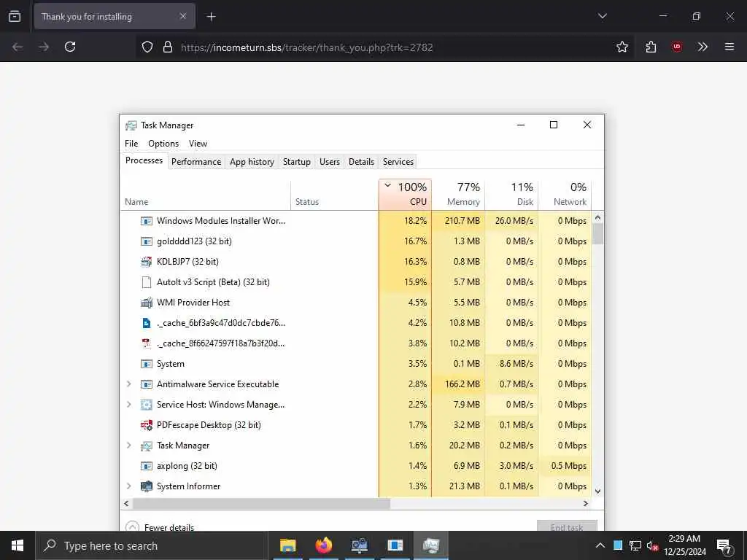Viewport: 747px width, 560px height.
Task: Click the taskbar search box
Action: (152, 545)
